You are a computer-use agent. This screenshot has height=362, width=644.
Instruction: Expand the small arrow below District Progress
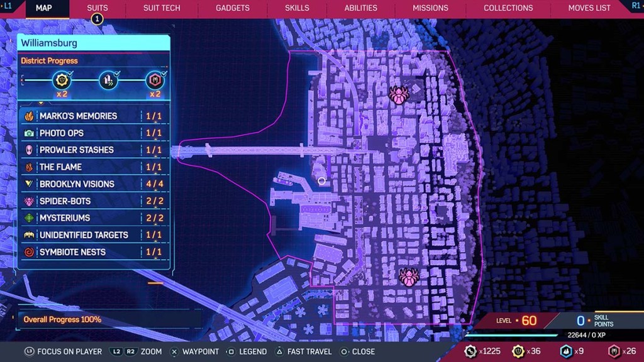(42, 102)
